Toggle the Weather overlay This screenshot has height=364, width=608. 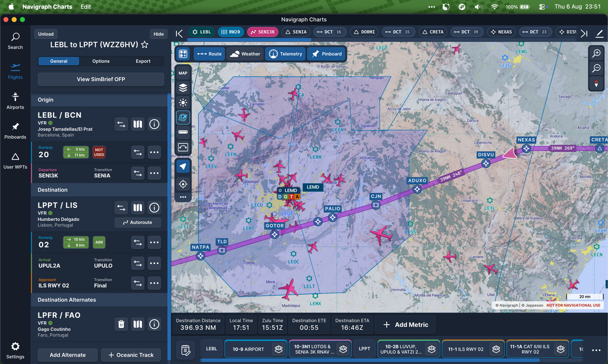[245, 54]
